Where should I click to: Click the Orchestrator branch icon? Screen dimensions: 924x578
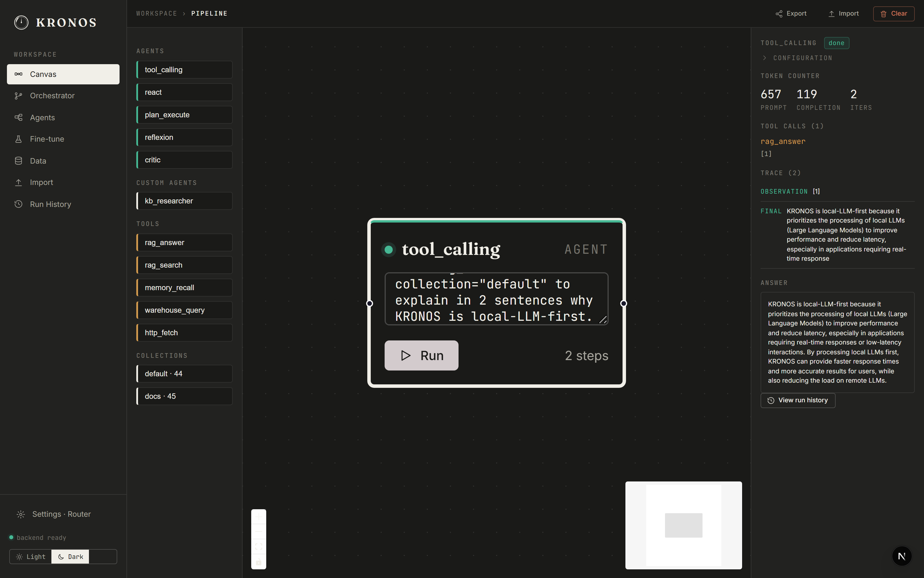coord(18,96)
